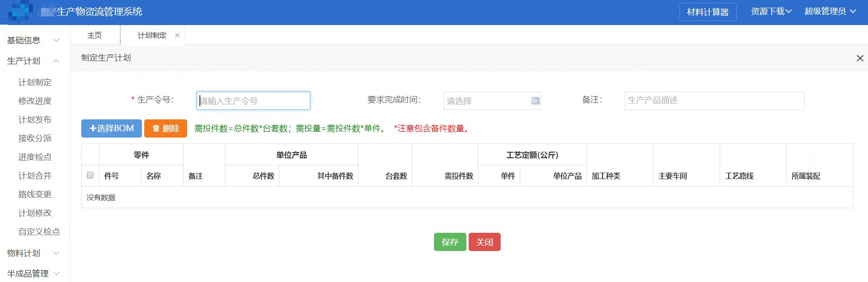
Task: Close the 计划制定 tab with its x icon
Action: click(x=177, y=35)
